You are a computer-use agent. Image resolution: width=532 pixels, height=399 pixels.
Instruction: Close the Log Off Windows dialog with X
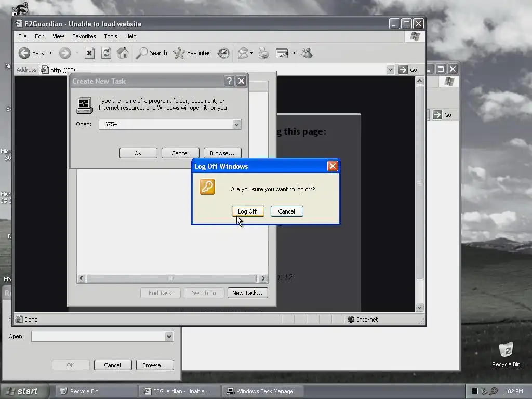pyautogui.click(x=332, y=166)
